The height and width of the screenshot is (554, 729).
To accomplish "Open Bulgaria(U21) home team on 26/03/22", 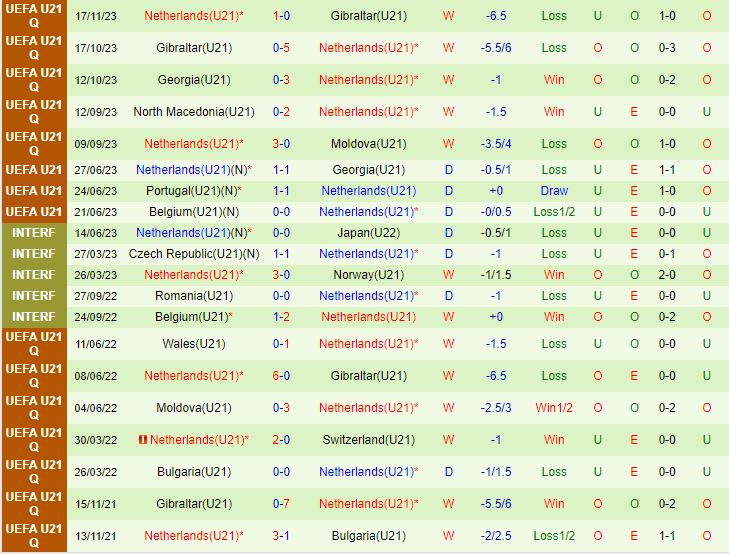I will (194, 472).
